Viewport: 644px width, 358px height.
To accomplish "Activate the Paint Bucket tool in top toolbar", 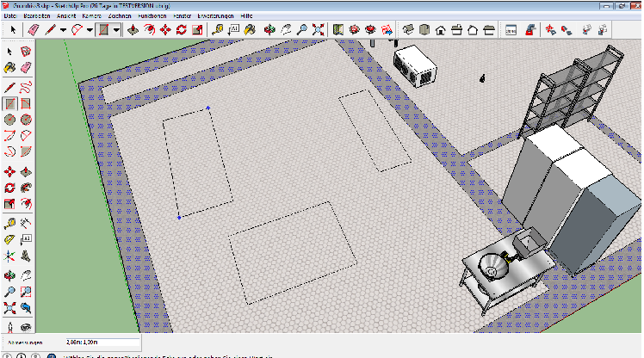I will click(x=251, y=30).
